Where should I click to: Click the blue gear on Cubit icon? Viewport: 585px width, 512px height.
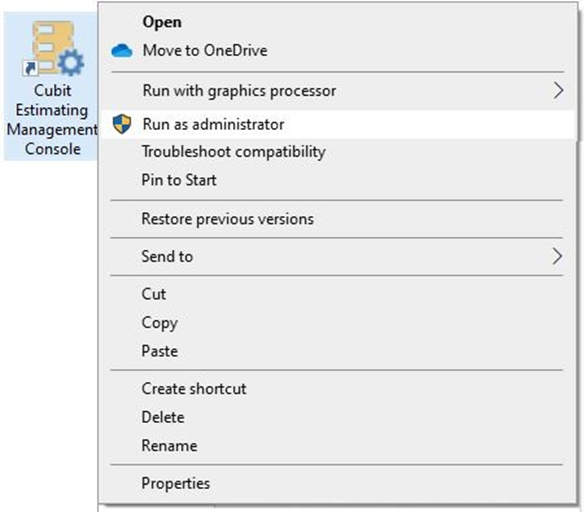tap(71, 63)
